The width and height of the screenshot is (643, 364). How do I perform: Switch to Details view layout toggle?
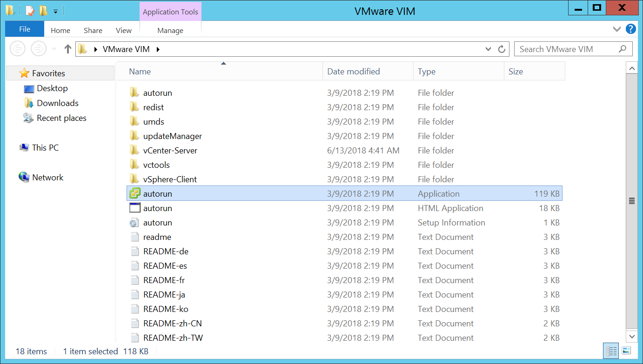point(612,351)
